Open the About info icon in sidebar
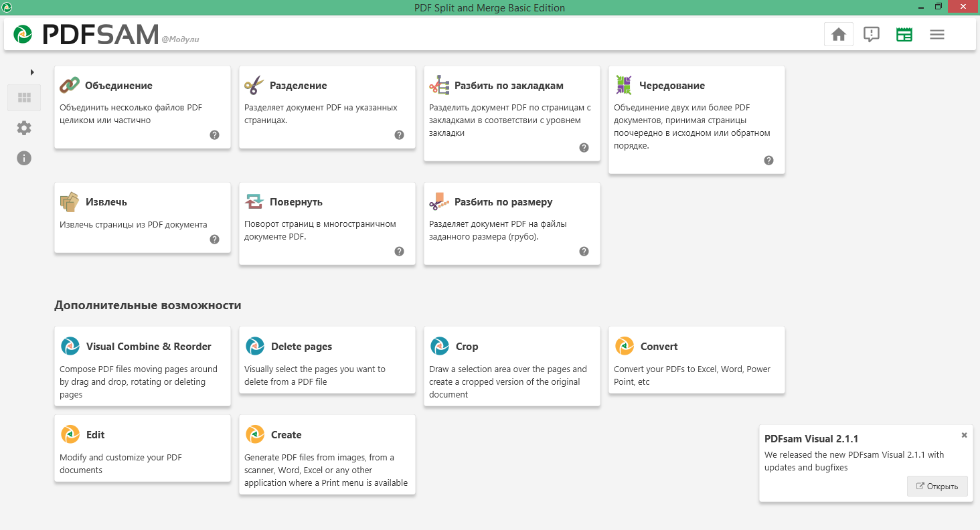This screenshot has height=530, width=980. click(24, 158)
